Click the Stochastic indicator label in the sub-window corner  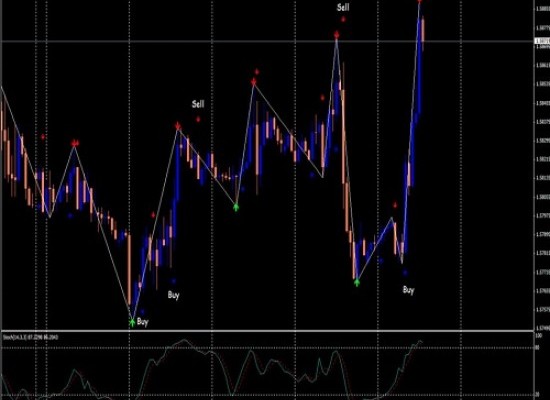[x=31, y=337]
